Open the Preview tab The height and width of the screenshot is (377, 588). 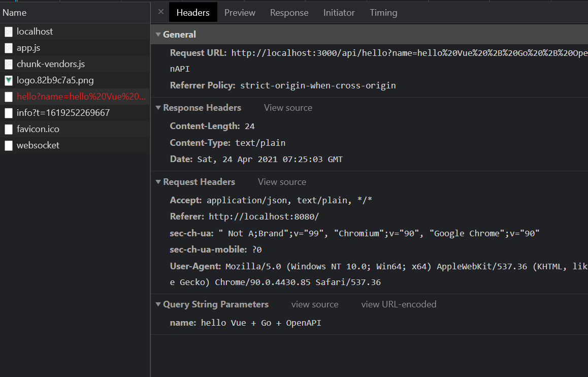240,12
